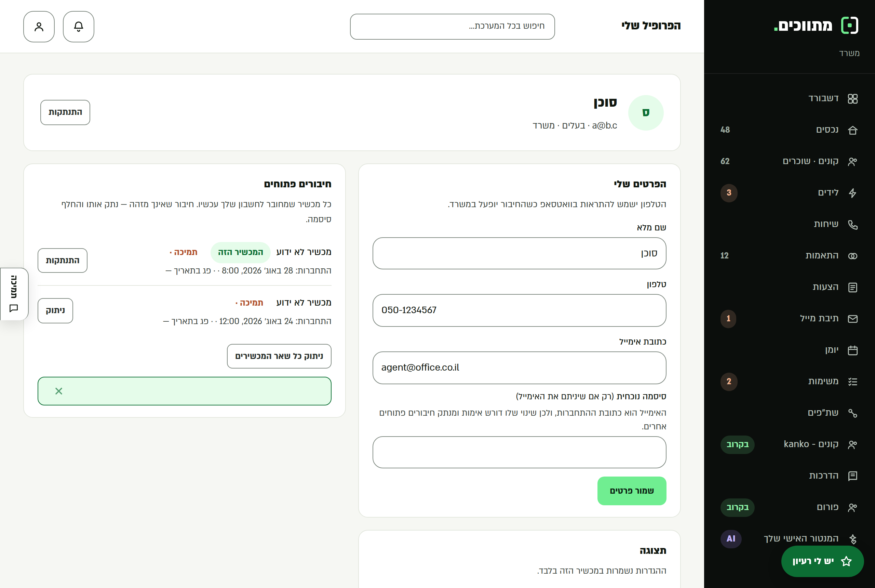Click the הדרכות chat icon
This screenshot has height=588, width=875.
(x=853, y=476)
